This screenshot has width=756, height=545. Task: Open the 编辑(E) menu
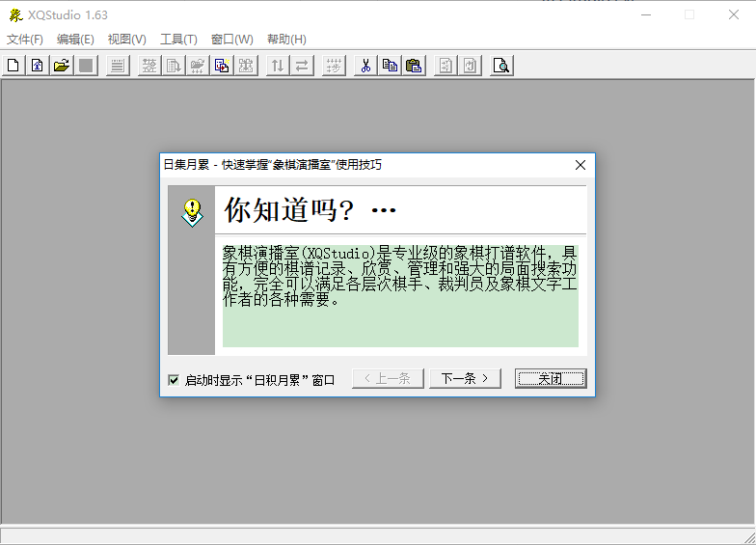(75, 40)
